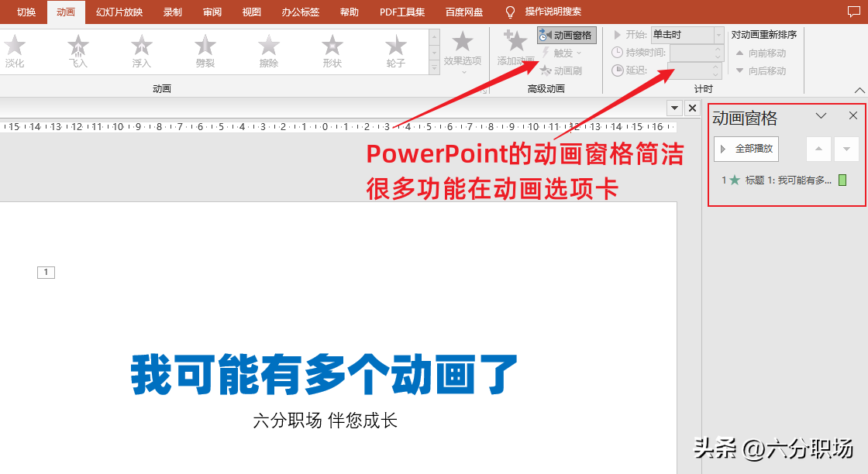This screenshot has width=868, height=474.
Task: Close the document tab with X
Action: [x=693, y=108]
